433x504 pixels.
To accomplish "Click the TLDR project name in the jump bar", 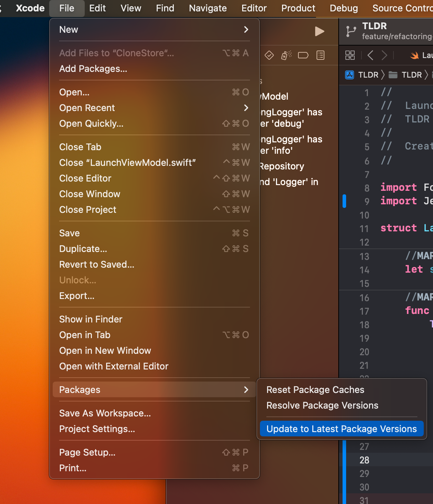I will pos(368,75).
